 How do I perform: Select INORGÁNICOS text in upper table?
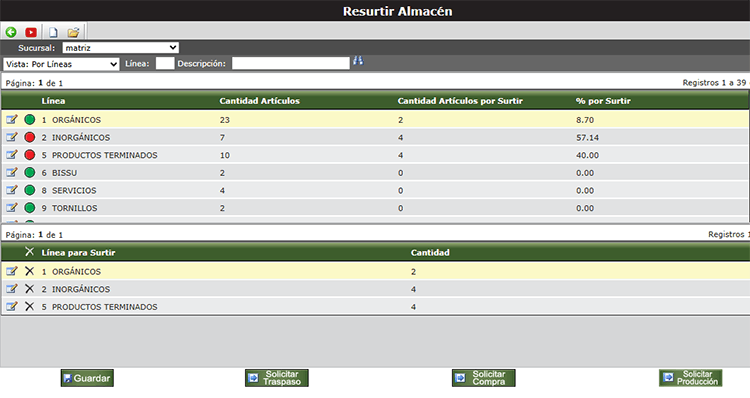click(81, 138)
